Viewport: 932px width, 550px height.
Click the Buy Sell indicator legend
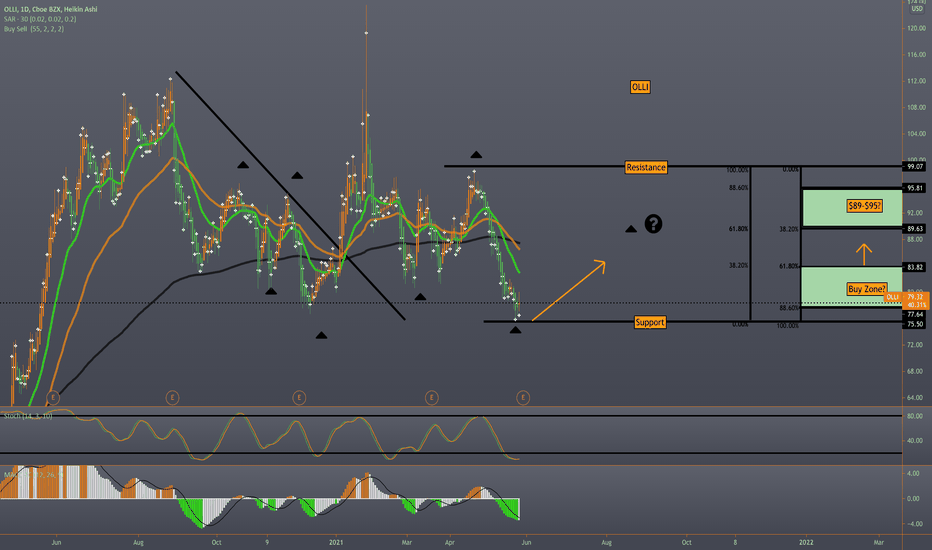click(34, 29)
